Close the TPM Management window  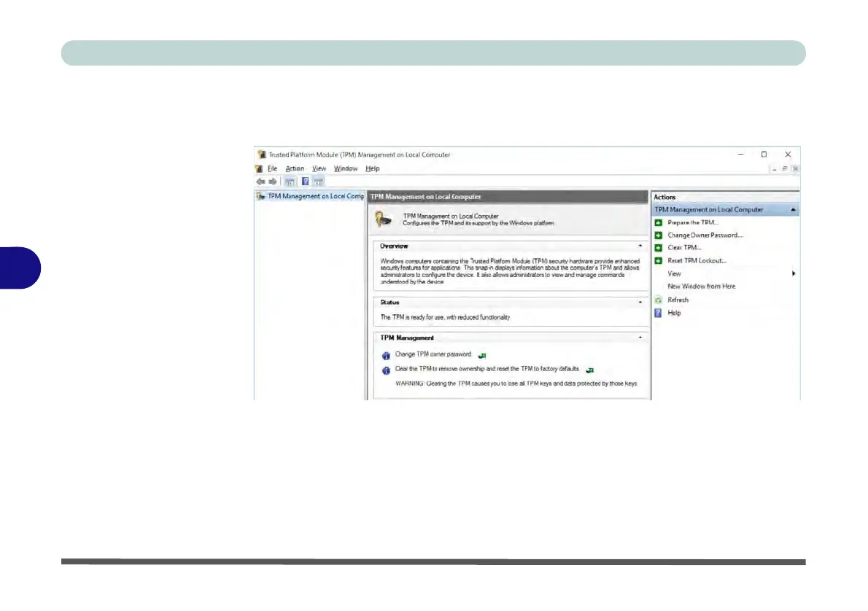pyautogui.click(x=788, y=155)
